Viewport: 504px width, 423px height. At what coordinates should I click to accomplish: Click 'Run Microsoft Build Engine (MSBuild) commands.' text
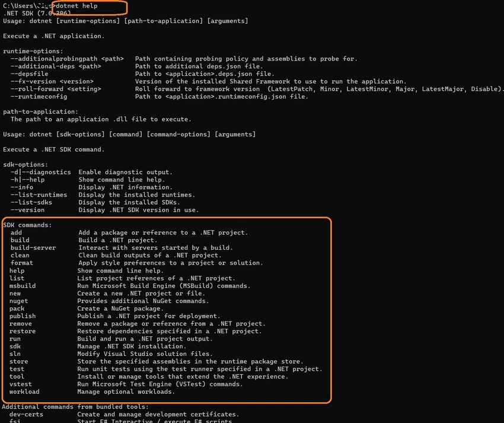tap(164, 285)
